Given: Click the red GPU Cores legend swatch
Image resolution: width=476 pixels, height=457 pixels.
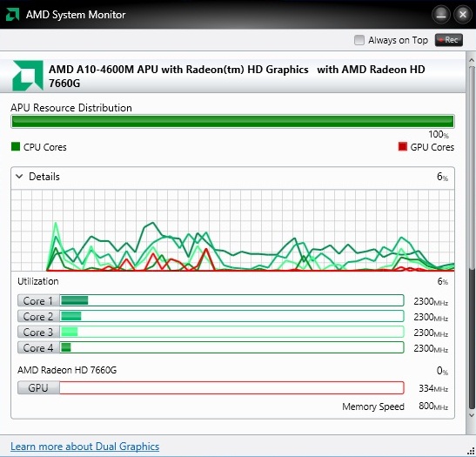Looking at the screenshot, I should (x=403, y=146).
